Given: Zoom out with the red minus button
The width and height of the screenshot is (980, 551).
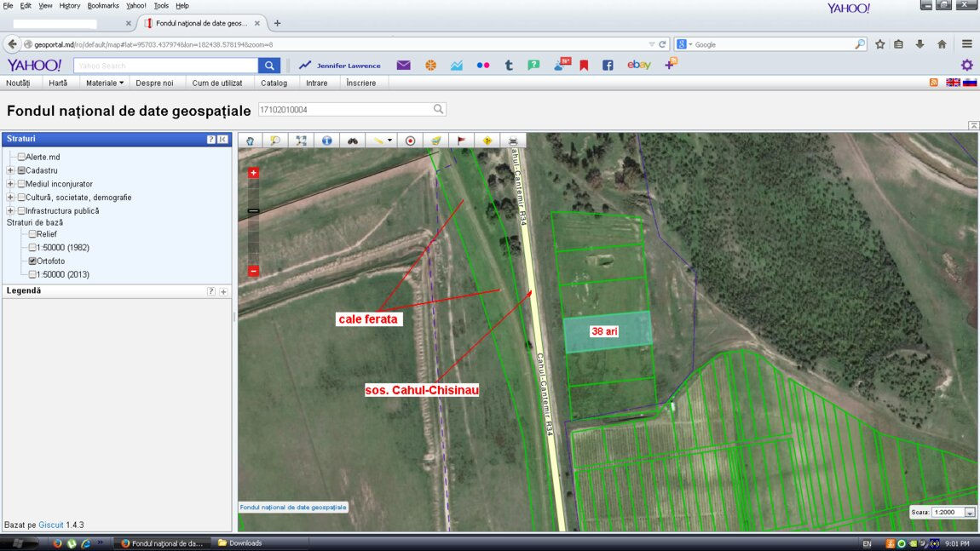Looking at the screenshot, I should point(253,271).
